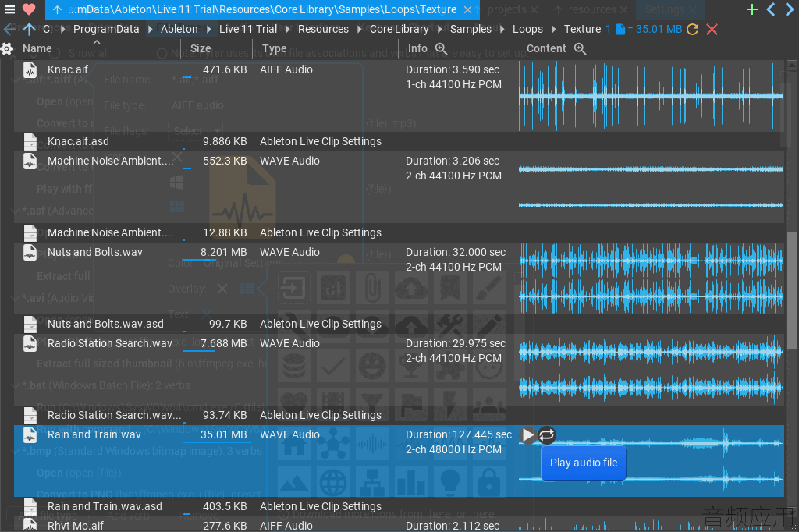This screenshot has height=532, width=799.
Task: Click Radio Station Search.wav file icon
Action: [30, 343]
